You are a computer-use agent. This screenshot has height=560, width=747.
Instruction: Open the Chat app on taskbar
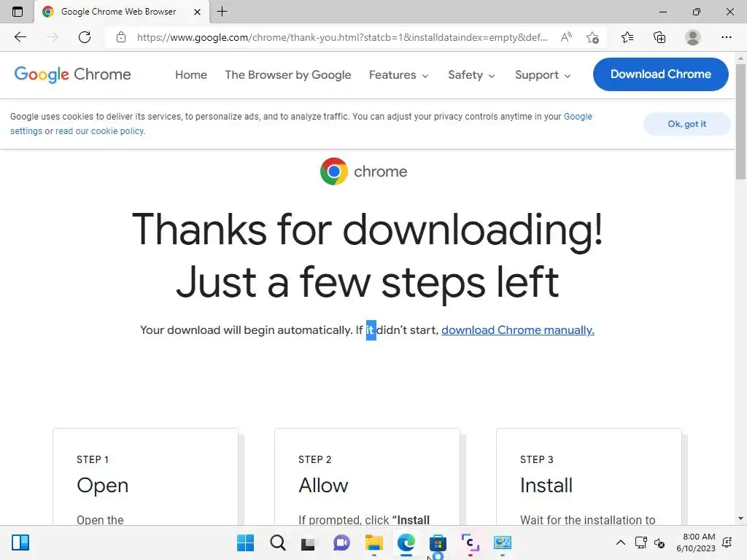coord(341,542)
